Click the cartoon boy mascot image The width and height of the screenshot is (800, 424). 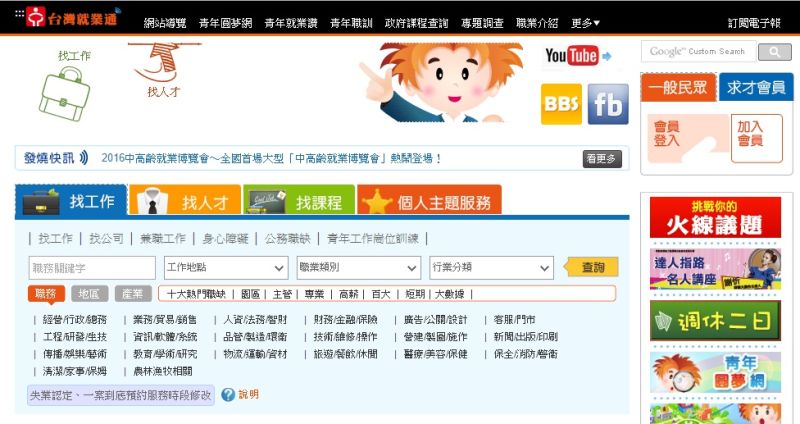tap(440, 82)
